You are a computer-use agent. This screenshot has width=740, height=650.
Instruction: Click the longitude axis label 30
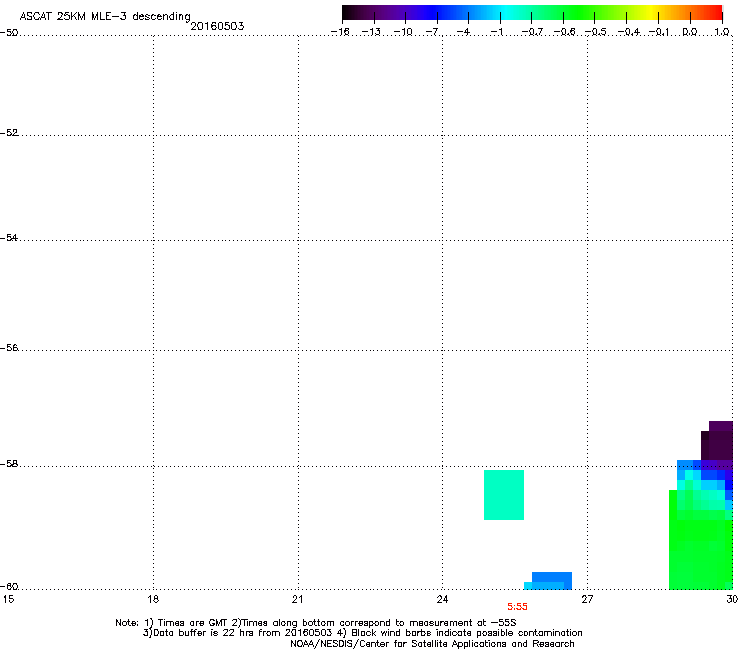tap(732, 599)
